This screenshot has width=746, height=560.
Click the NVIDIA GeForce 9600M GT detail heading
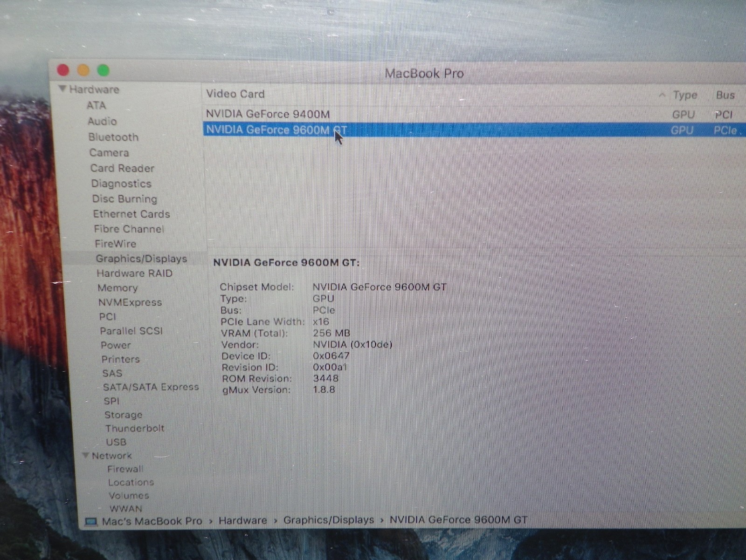[x=286, y=263]
